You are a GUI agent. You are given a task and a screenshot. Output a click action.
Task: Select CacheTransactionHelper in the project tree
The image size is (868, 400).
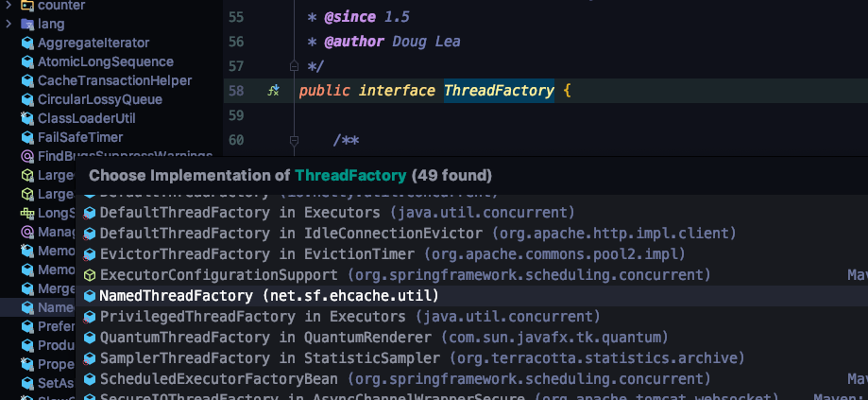pyautogui.click(x=114, y=80)
